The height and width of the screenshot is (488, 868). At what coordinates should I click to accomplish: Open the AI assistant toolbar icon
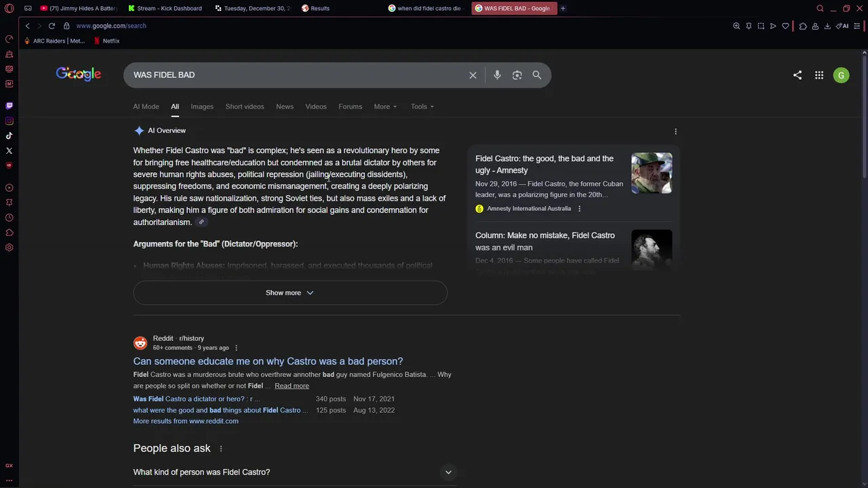(x=842, y=26)
